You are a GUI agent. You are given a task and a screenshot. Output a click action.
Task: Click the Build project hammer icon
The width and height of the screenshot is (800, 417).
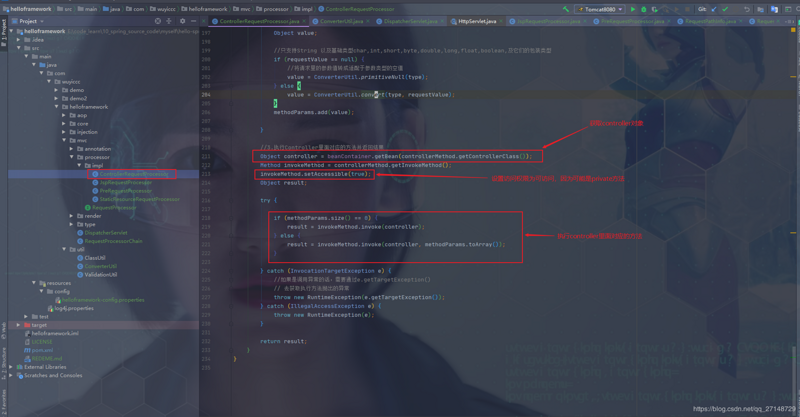(566, 9)
